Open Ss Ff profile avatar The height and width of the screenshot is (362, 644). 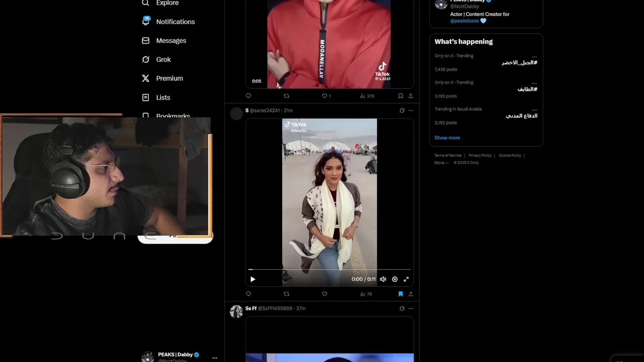tap(236, 312)
